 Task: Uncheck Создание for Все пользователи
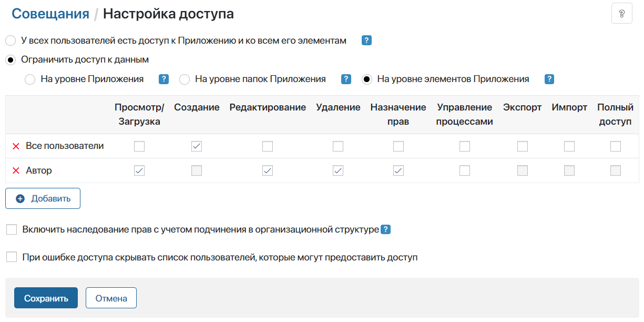click(x=197, y=146)
